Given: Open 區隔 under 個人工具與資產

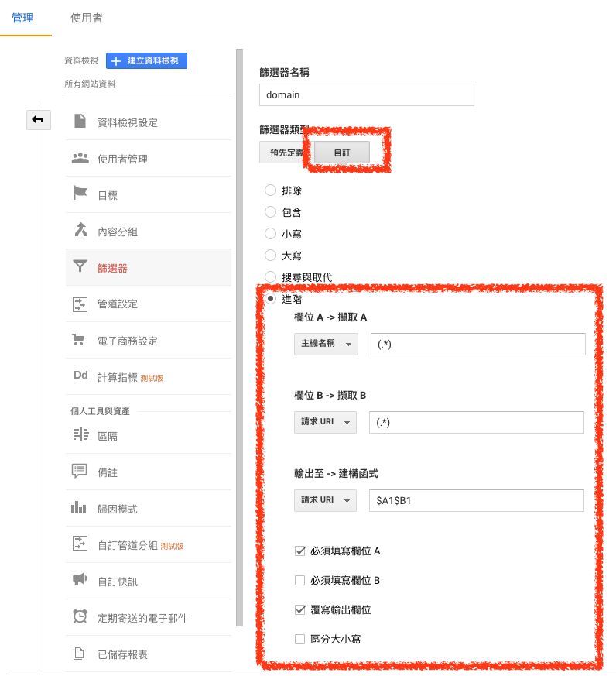Looking at the screenshot, I should [148, 436].
